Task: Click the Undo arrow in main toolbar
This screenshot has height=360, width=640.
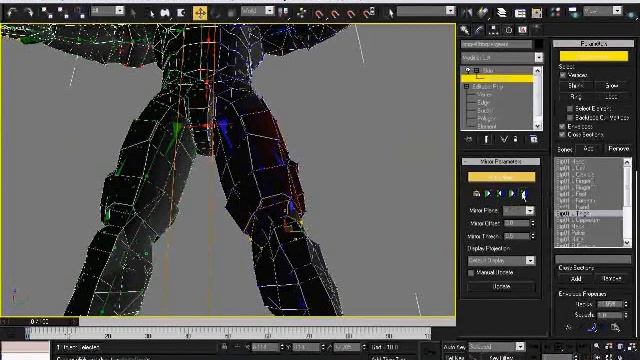Action: [12, 13]
